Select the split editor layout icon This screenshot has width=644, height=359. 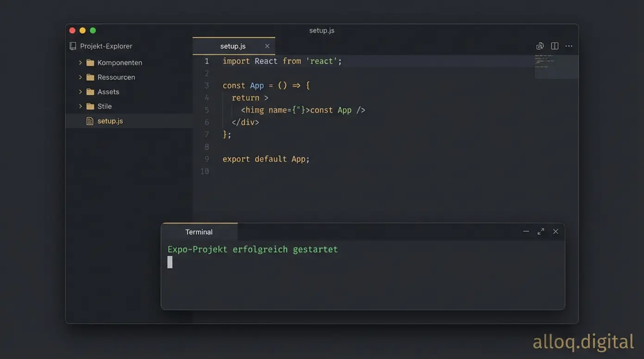tap(554, 45)
